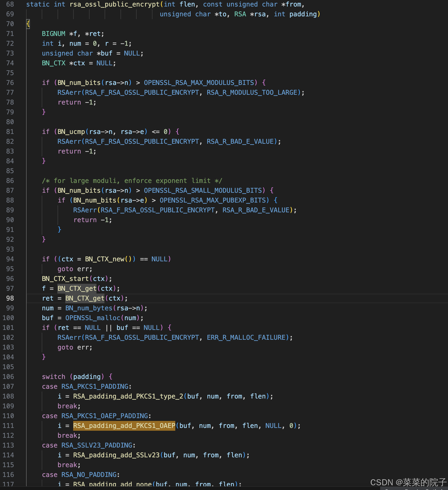Click ERR_R_MALLOC_FAILURE constant
This screenshot has width=448, height=490.
tap(246, 337)
